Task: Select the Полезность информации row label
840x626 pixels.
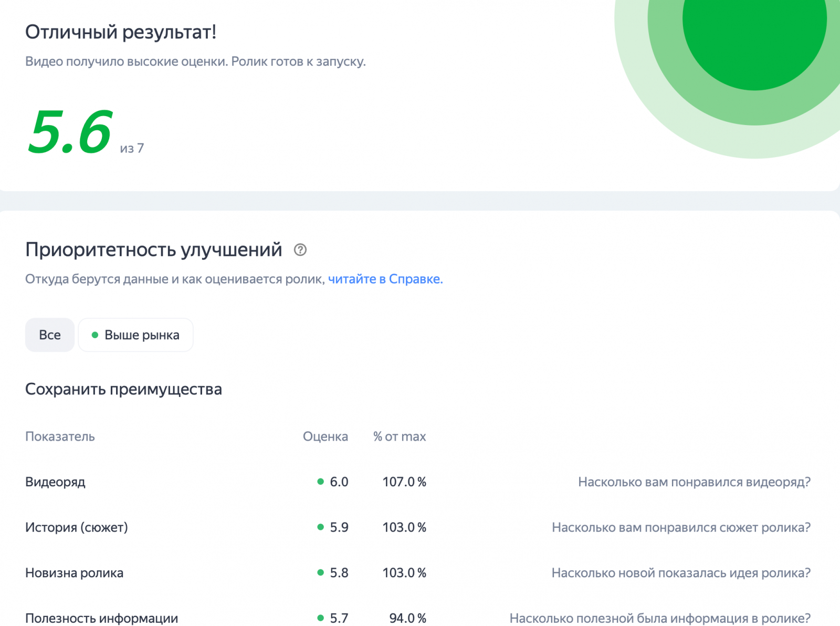Action: pos(101,618)
